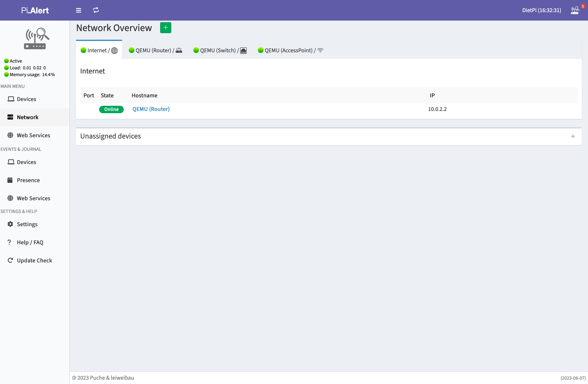Screen dimensions: 588x384
Task: Click the Pi.Alert router logo in sidebar
Action: click(x=36, y=39)
